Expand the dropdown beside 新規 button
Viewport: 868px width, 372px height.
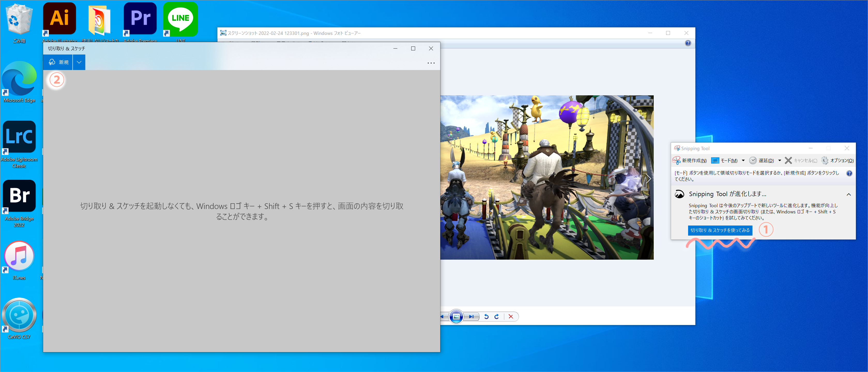79,62
